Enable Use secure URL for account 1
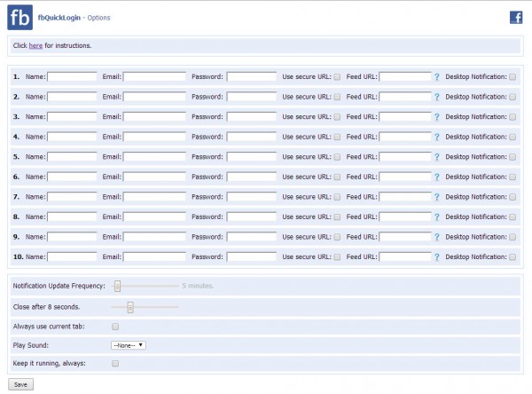 [x=337, y=77]
